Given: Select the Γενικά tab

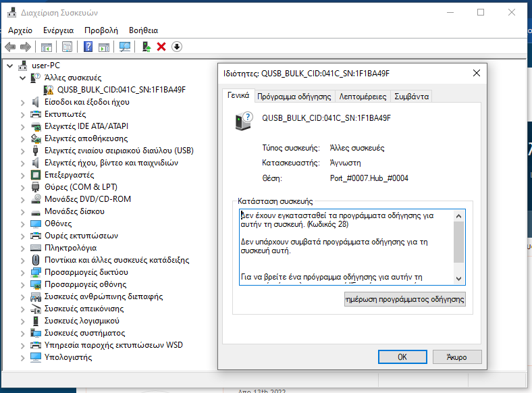Looking at the screenshot, I should pos(238,96).
